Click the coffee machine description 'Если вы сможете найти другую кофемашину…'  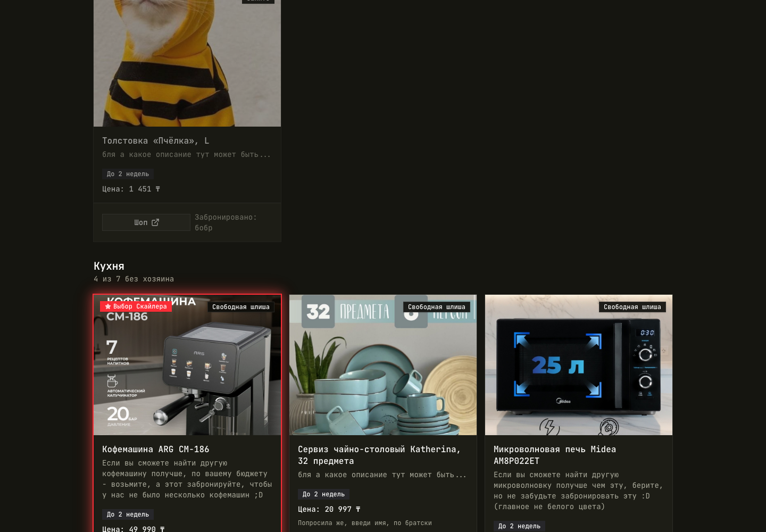(187, 479)
